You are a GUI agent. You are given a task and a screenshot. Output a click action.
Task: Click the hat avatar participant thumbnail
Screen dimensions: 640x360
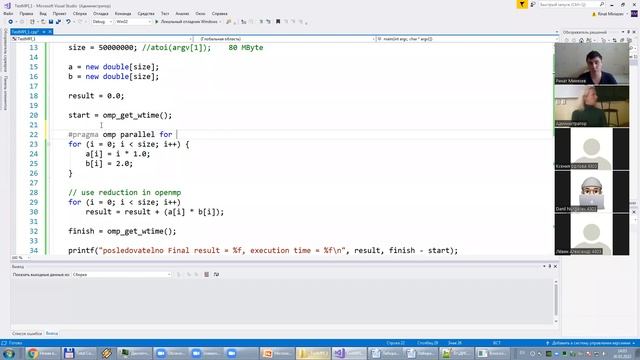pos(591,191)
